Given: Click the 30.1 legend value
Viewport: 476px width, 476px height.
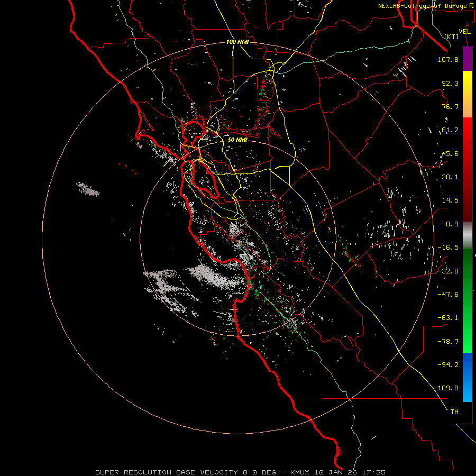Looking at the screenshot, I should click(x=450, y=177).
